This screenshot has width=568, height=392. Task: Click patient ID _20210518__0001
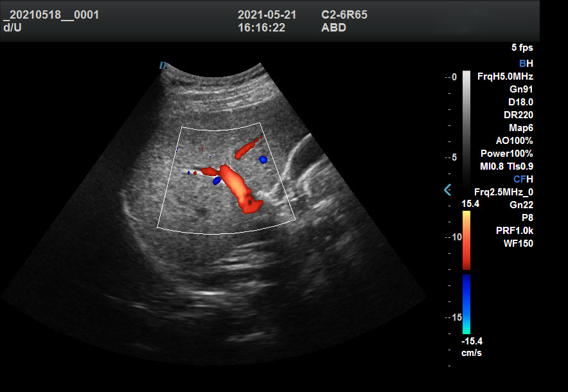tap(51, 15)
